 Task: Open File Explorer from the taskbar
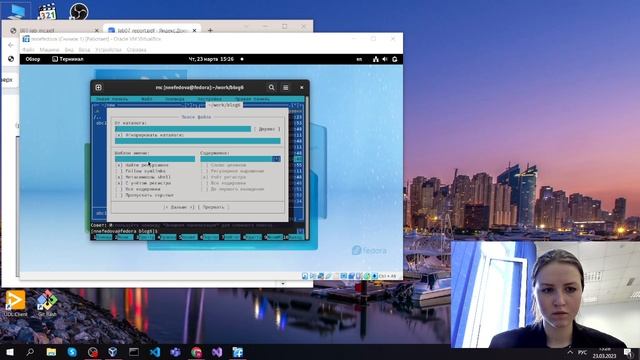[x=51, y=352]
